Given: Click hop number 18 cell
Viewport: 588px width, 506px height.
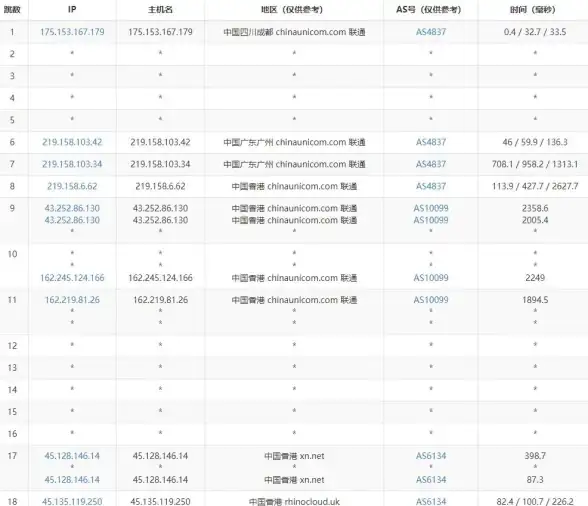Looking at the screenshot, I should coord(12,501).
